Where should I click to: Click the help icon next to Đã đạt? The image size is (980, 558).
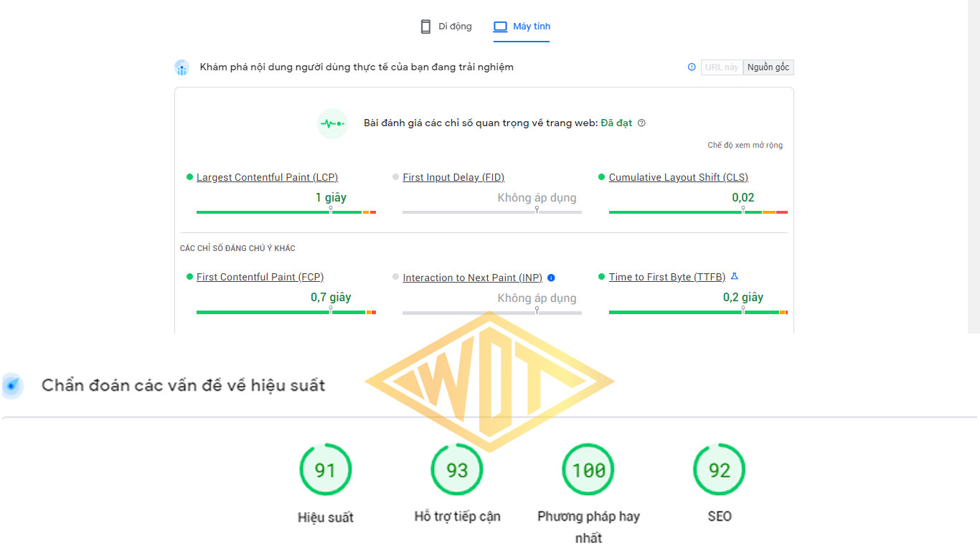[x=641, y=123]
